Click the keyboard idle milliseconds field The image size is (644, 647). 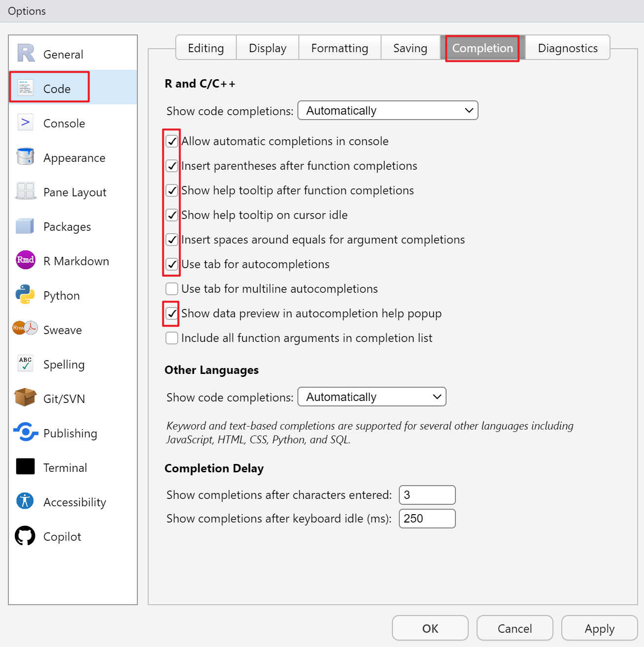[x=427, y=519]
